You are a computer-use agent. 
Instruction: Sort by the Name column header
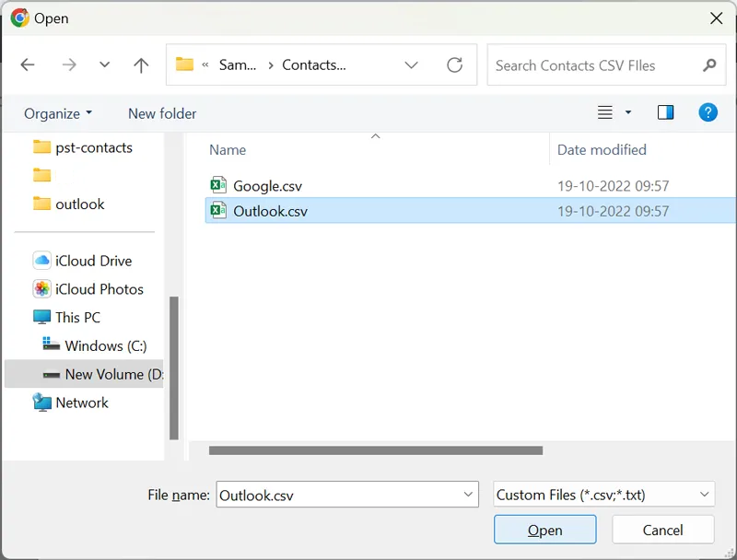[x=228, y=150]
